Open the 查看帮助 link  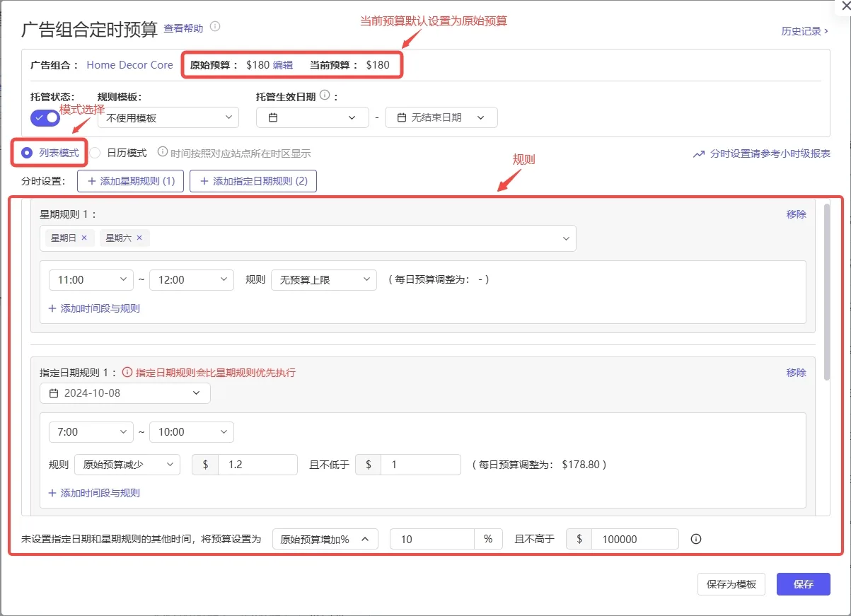tap(183, 28)
